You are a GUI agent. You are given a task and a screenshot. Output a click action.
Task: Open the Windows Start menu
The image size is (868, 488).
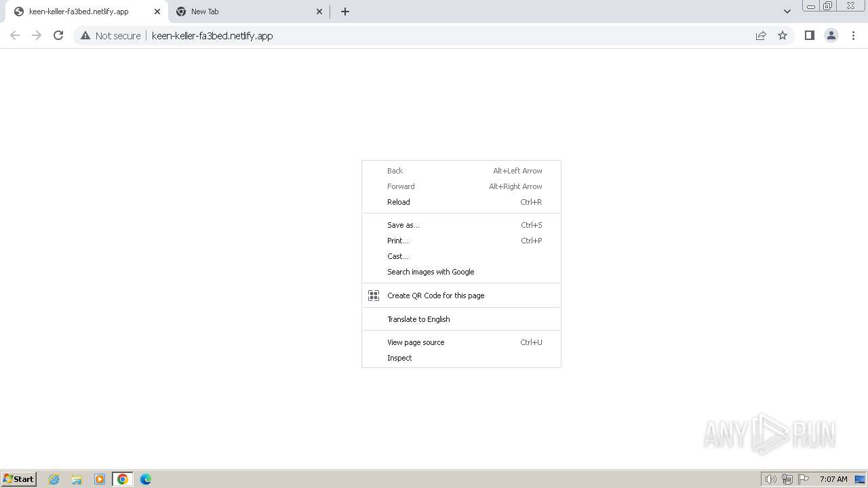coord(19,479)
